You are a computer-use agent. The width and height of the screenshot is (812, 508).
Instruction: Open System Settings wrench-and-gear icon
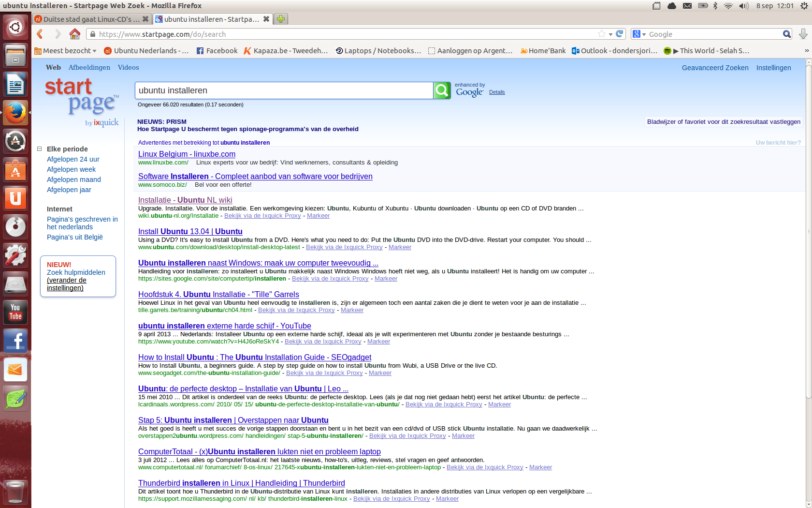tap(15, 255)
